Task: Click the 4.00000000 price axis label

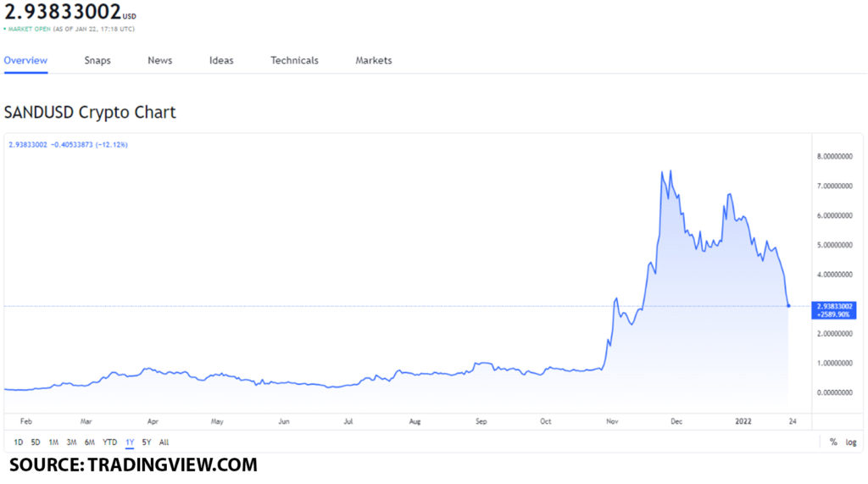Action: (834, 274)
